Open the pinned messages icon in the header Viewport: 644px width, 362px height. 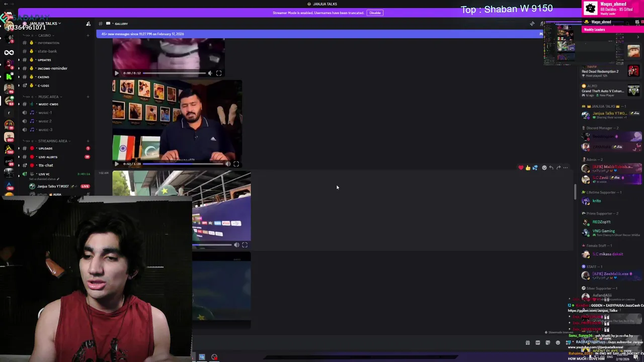click(x=532, y=24)
